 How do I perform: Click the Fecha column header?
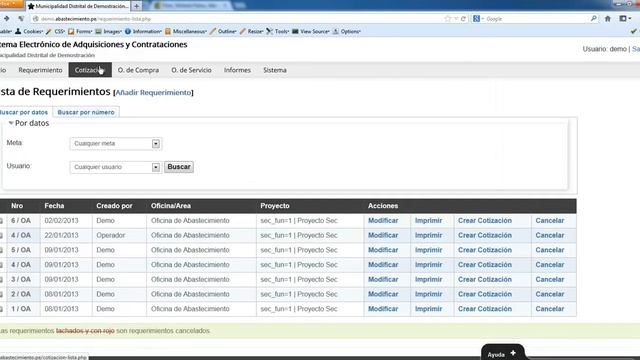coord(54,206)
